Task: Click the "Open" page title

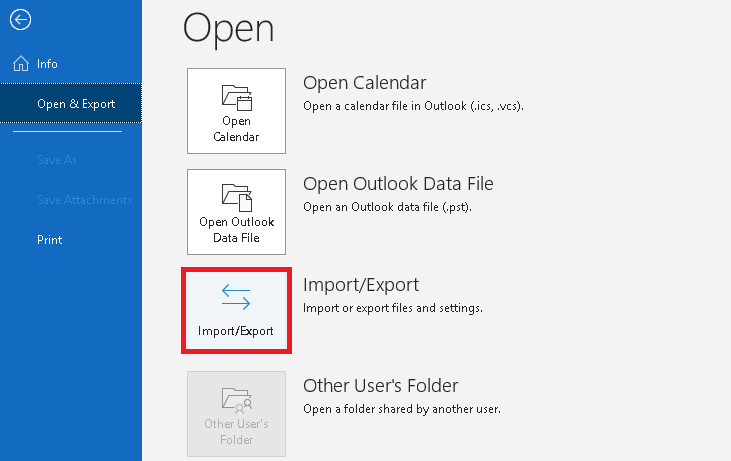Action: pyautogui.click(x=228, y=29)
